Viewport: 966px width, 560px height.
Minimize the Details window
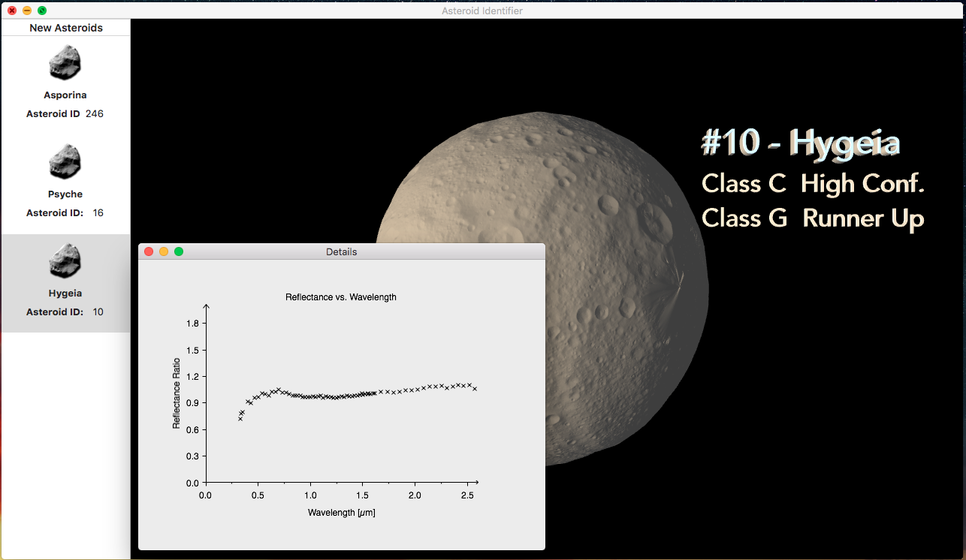click(164, 251)
